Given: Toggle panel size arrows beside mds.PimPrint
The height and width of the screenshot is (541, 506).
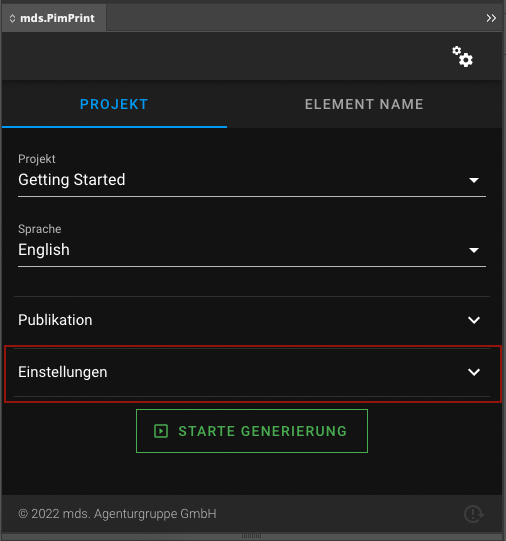Looking at the screenshot, I should [x=12, y=18].
